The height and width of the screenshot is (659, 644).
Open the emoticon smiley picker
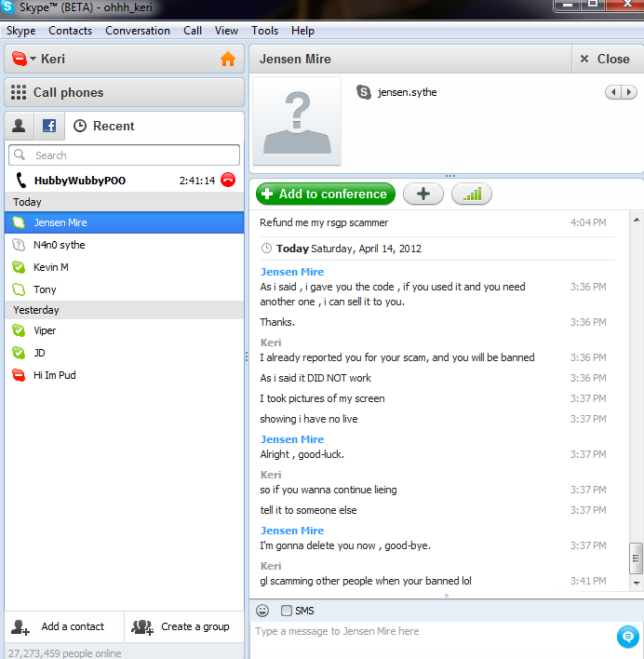[262, 611]
